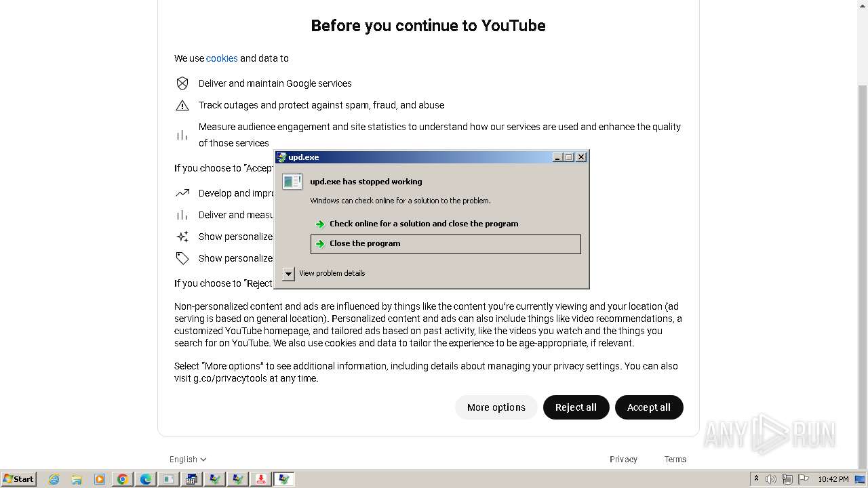Open the volume speaker tray icon
The width and height of the screenshot is (868, 488).
[x=771, y=479]
